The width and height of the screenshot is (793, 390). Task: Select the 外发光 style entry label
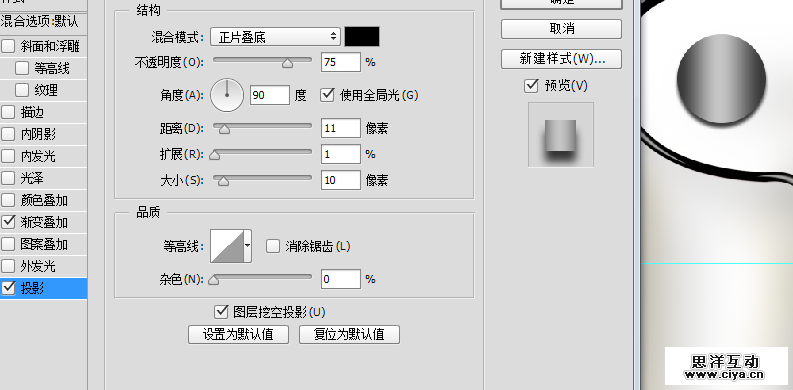(x=38, y=266)
